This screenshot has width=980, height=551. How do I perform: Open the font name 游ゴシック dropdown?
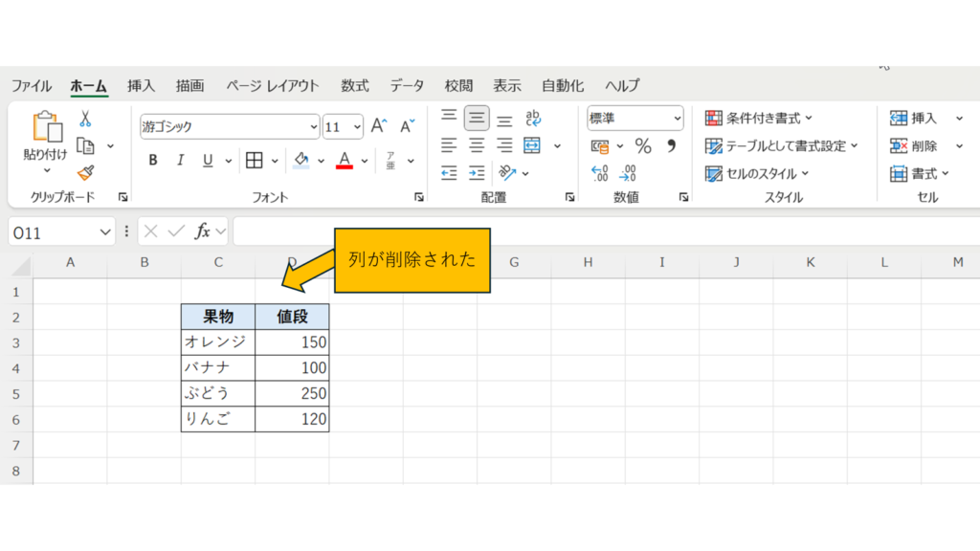tap(314, 126)
